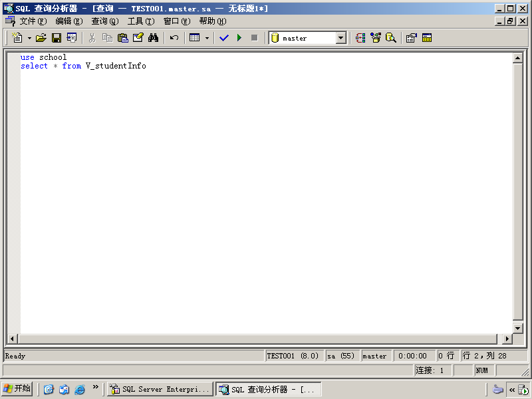
Task: Parse the query with the blue checkmark
Action: coord(224,38)
